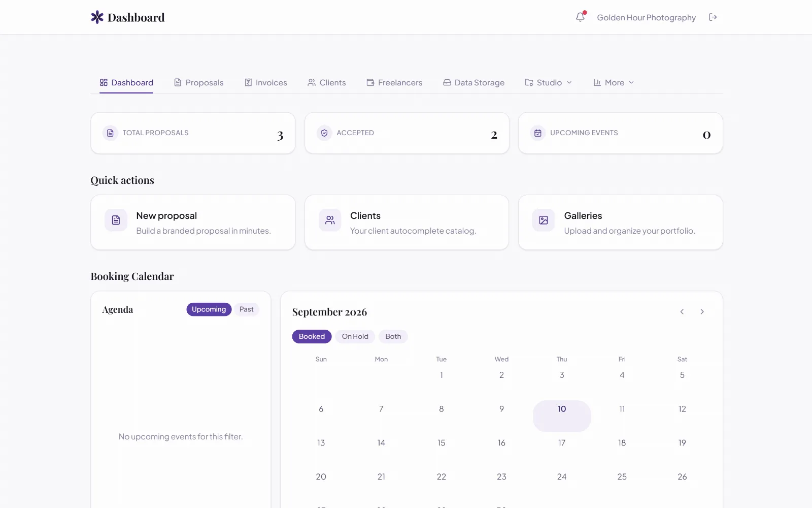
Task: Open the notifications bell
Action: (x=581, y=17)
